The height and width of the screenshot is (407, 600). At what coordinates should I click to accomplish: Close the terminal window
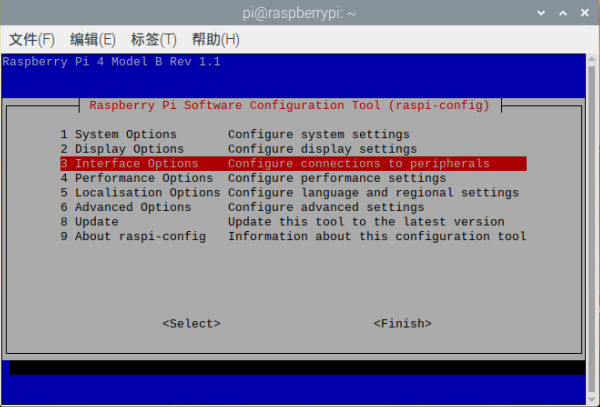[584, 13]
